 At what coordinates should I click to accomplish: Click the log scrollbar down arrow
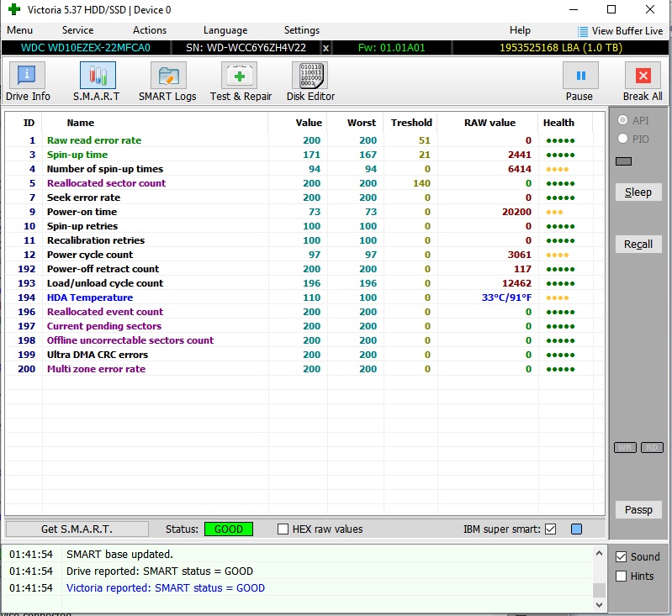coord(599,605)
